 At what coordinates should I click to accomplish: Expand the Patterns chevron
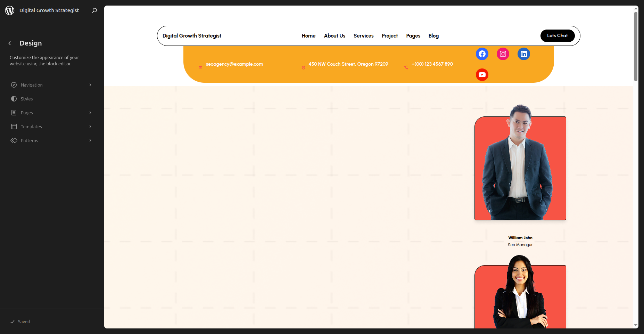tap(90, 140)
